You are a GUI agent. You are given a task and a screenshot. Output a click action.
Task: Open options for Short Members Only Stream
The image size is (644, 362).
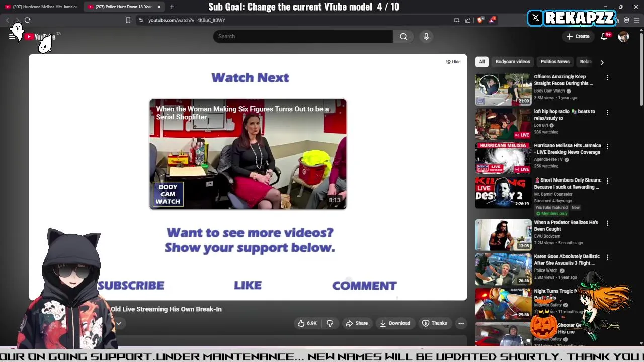click(x=607, y=180)
